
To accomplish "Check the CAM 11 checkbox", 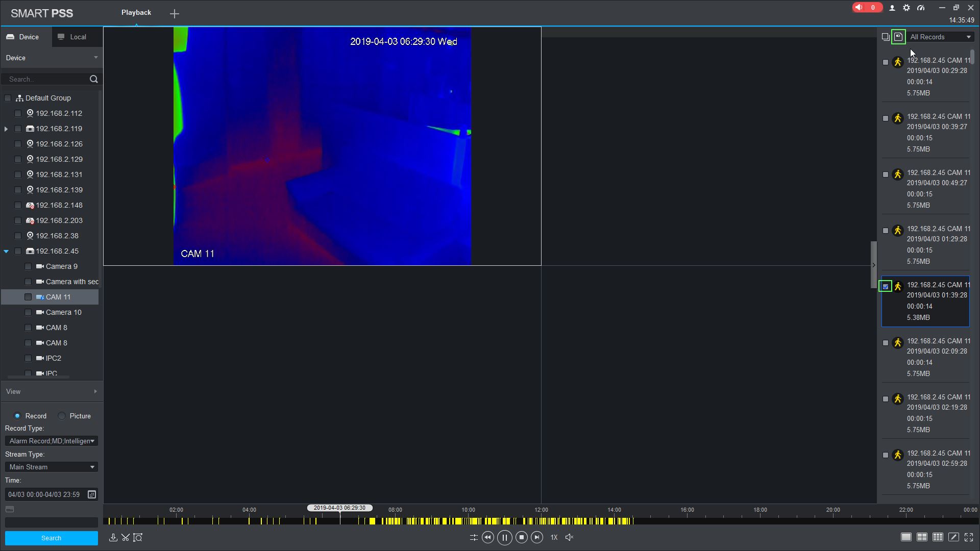I will [x=28, y=297].
